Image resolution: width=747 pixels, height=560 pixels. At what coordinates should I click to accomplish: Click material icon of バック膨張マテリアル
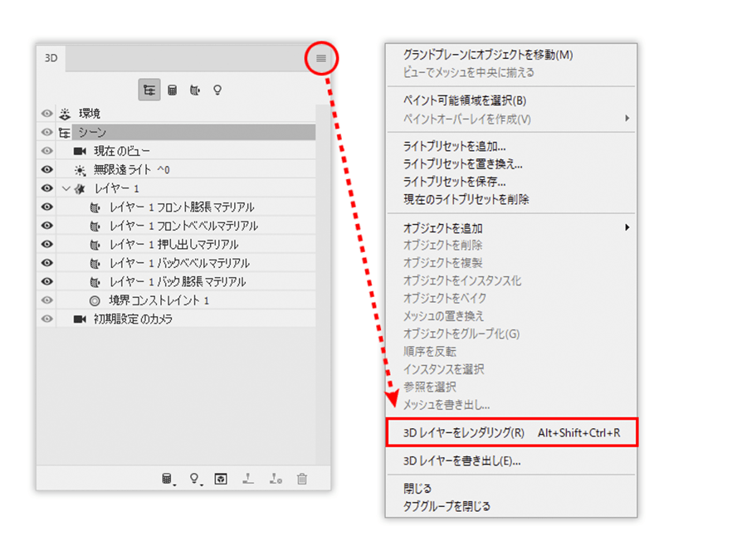(95, 281)
